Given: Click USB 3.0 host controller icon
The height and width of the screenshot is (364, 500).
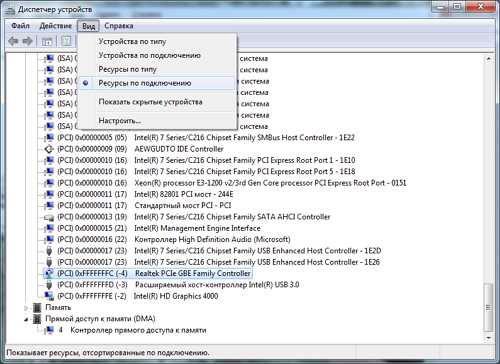Looking at the screenshot, I should (x=49, y=285).
